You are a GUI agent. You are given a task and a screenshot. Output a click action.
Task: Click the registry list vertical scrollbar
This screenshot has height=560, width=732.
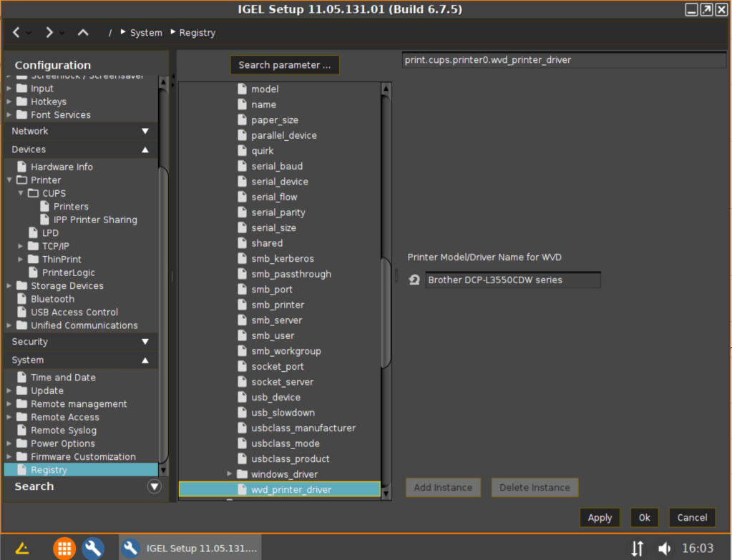386,286
